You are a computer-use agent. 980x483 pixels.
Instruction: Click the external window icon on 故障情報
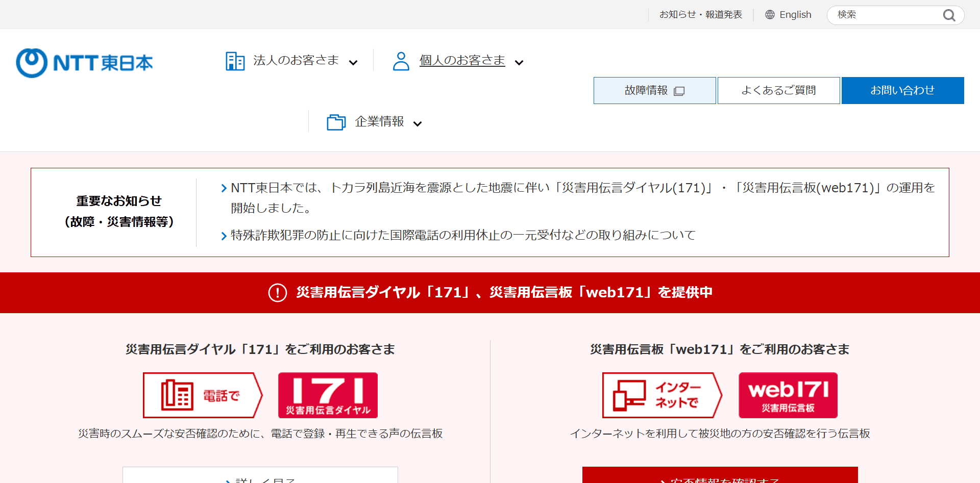(x=679, y=91)
